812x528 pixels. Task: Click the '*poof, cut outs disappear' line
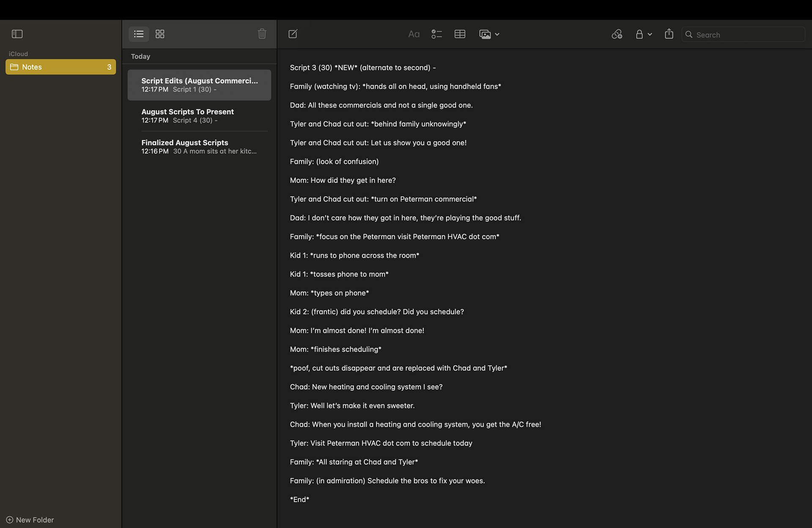coord(398,368)
